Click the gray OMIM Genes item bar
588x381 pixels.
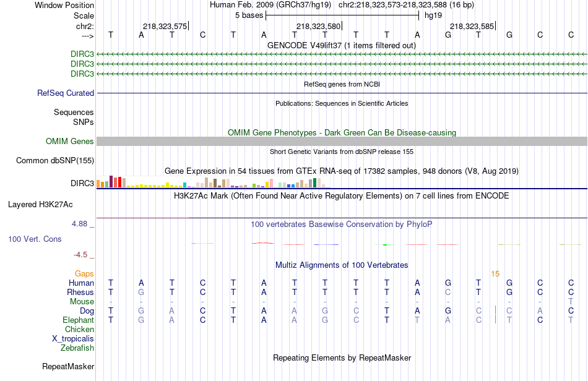[342, 141]
